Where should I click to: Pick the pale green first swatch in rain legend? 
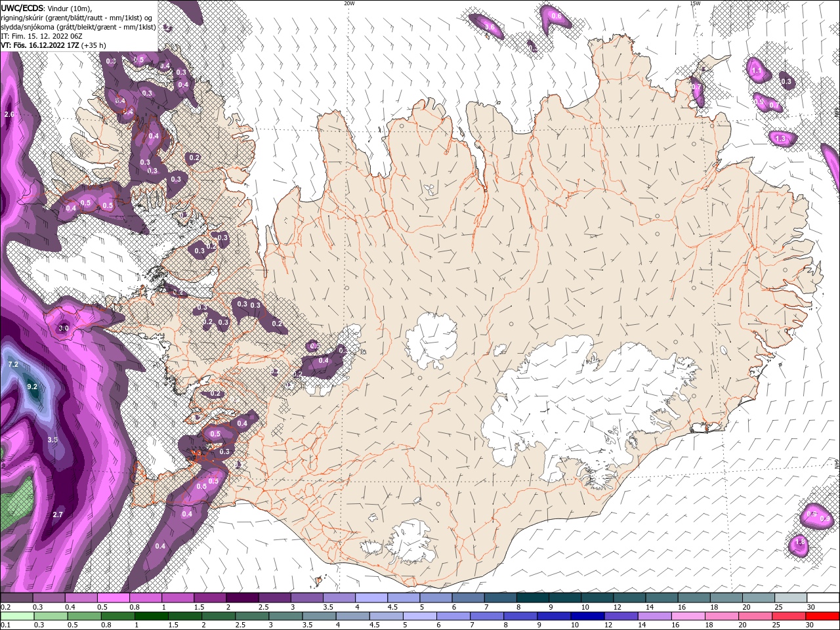point(16,616)
